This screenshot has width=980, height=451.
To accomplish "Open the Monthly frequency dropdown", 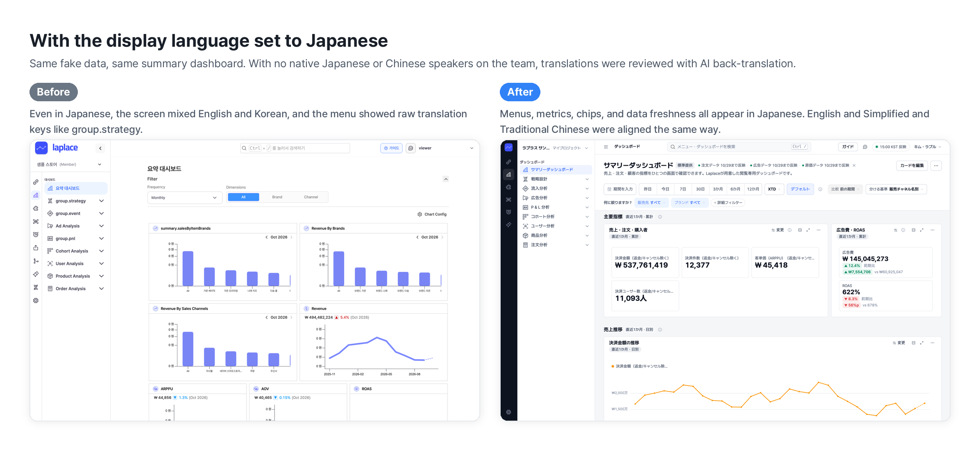I will (184, 198).
